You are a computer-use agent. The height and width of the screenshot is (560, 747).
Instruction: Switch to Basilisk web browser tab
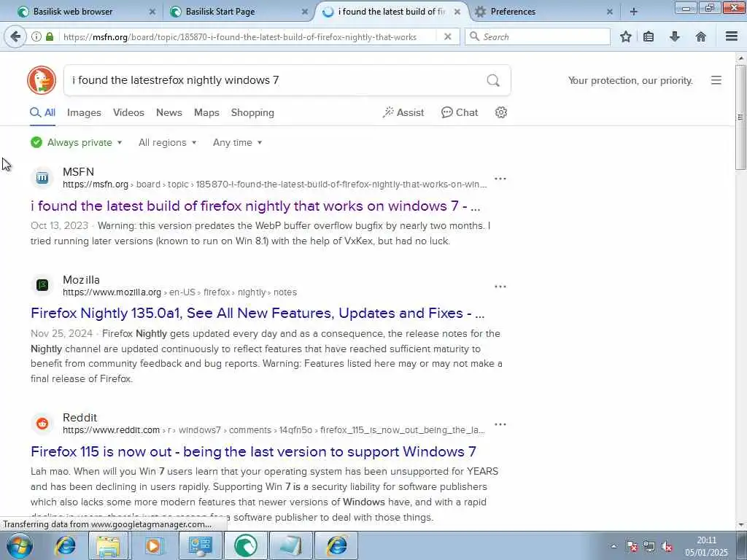[x=86, y=12]
